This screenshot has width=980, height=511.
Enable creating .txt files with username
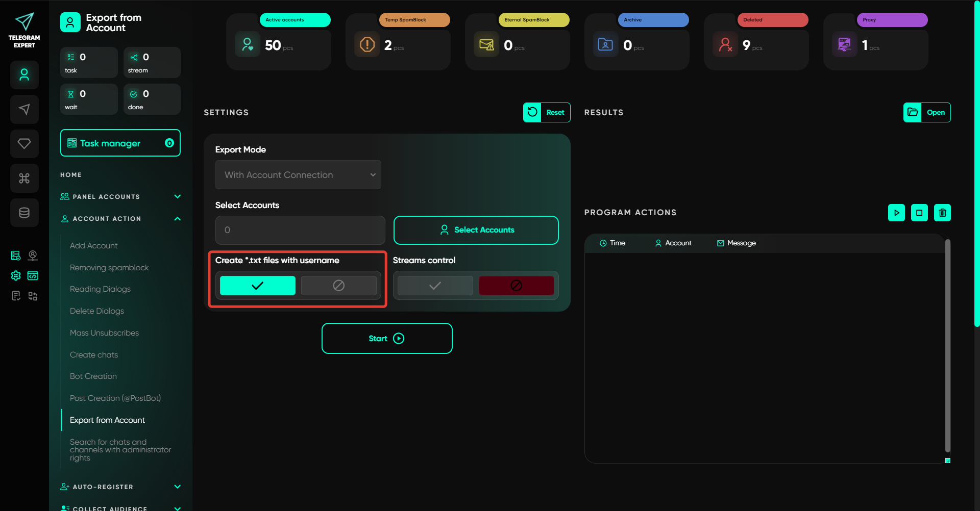coord(257,286)
